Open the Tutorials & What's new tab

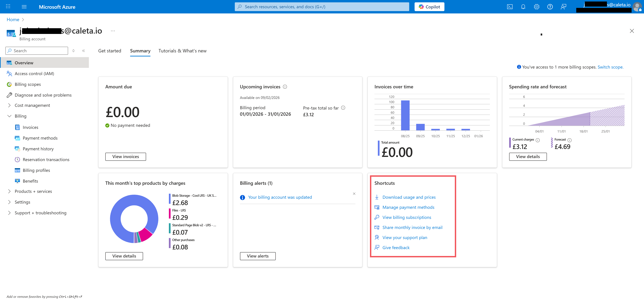182,51
